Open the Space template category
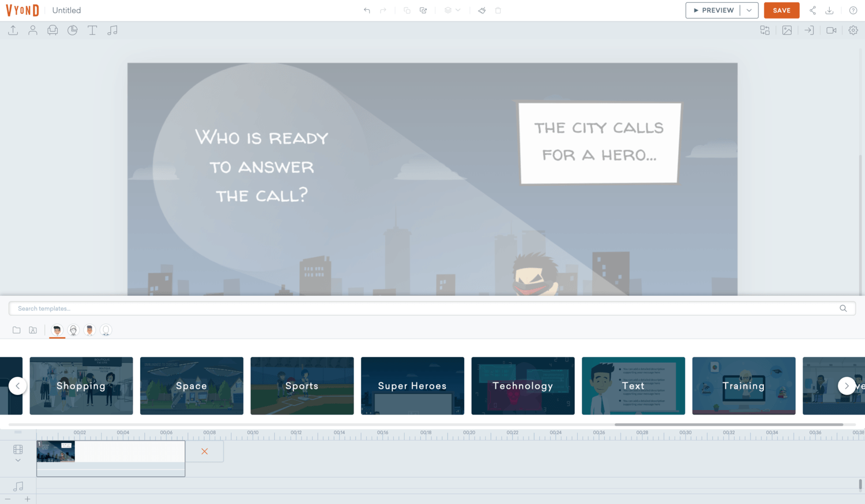Viewport: 865px width, 504px height. 191,386
